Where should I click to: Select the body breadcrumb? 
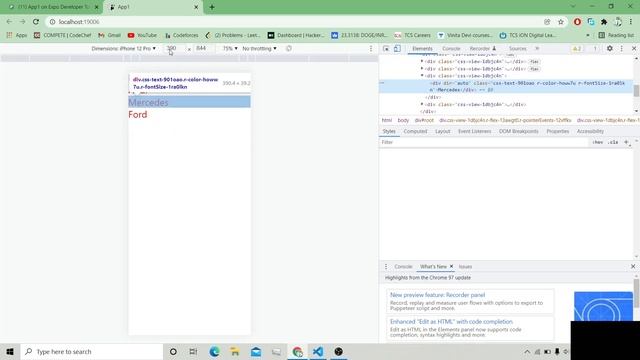click(403, 120)
